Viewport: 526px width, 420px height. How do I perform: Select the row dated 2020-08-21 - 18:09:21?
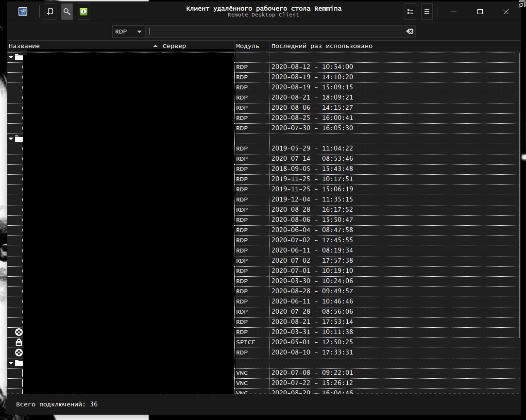[x=264, y=98]
